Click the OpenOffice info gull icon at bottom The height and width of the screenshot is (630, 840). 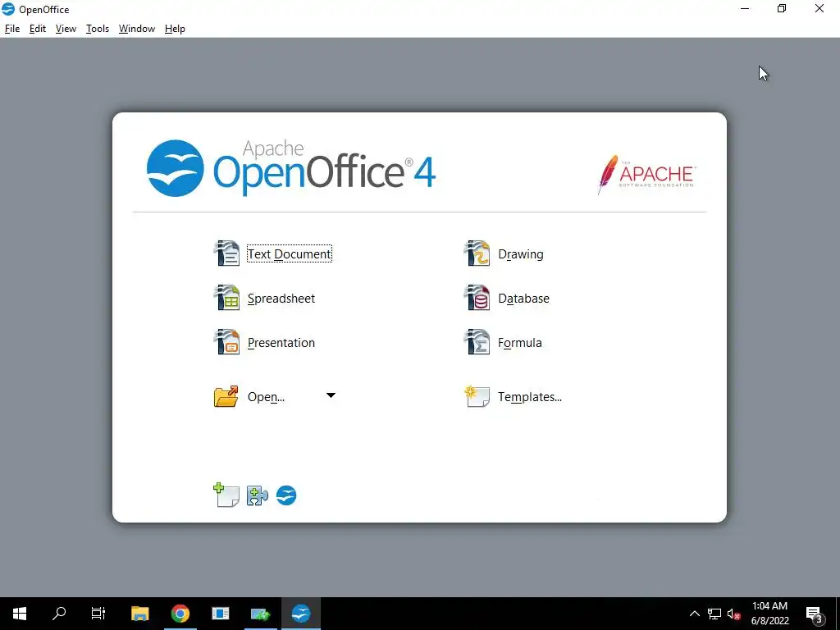286,495
